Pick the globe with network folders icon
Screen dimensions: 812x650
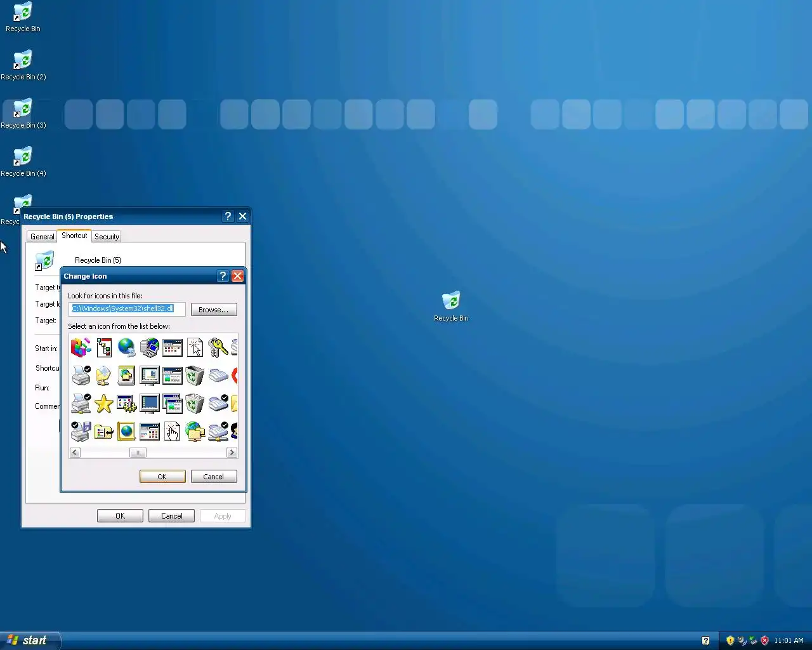pos(195,432)
